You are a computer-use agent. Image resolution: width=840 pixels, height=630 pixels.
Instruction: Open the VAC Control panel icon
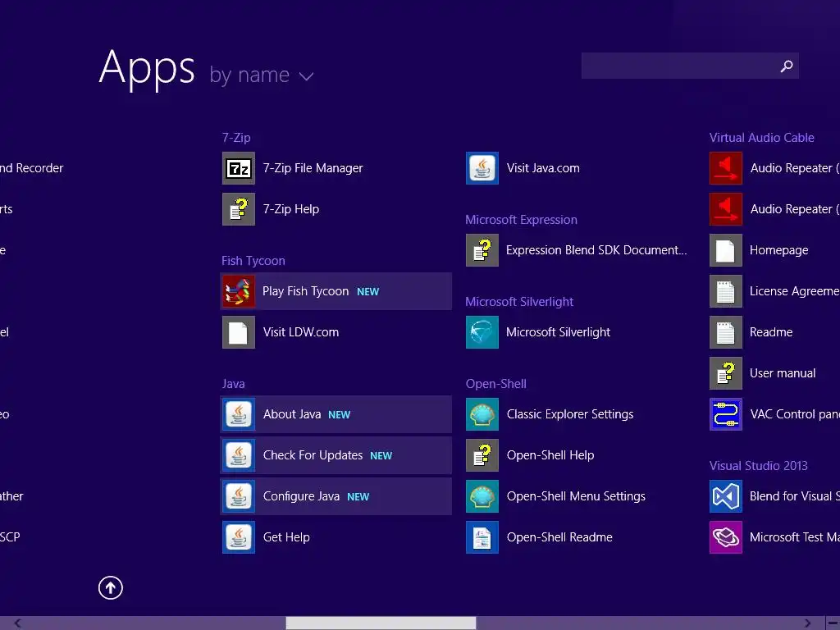(726, 414)
